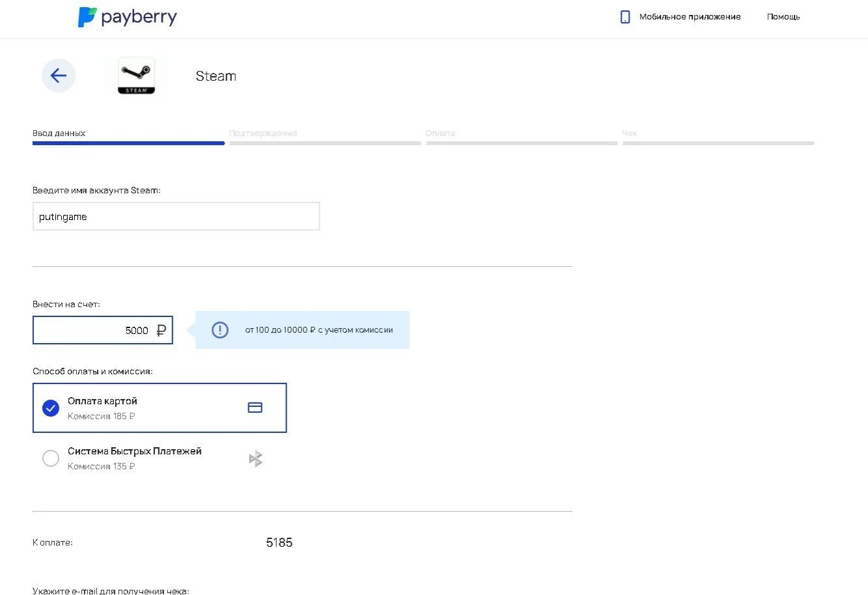Click the "Внести на счет:" label
The height and width of the screenshot is (595, 868).
pos(66,305)
